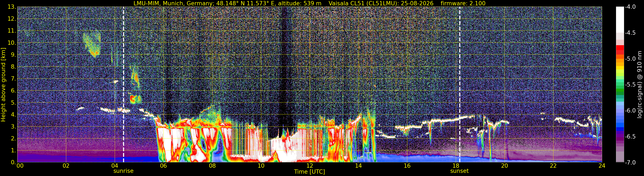Click the "-4.5" colorbar tick label
644x176 pixels.
coord(630,33)
